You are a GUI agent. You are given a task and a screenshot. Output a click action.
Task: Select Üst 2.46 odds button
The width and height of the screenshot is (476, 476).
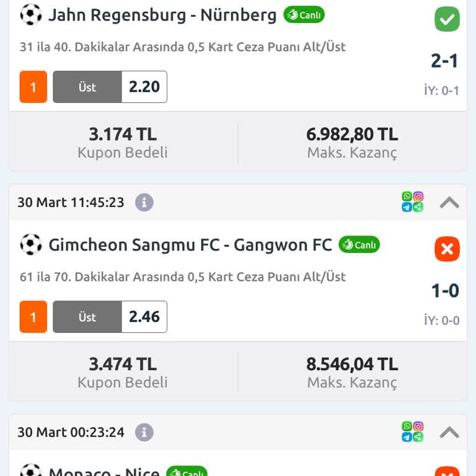pyautogui.click(x=110, y=317)
